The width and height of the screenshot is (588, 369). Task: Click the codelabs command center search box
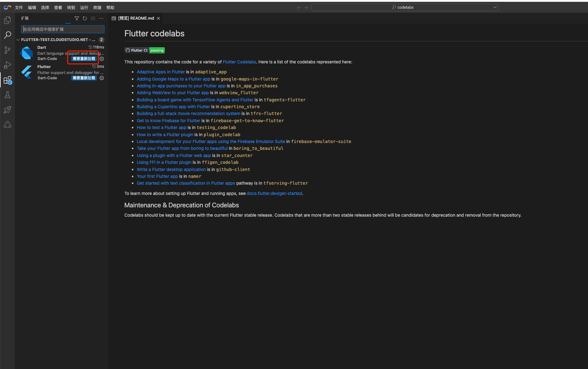[405, 7]
